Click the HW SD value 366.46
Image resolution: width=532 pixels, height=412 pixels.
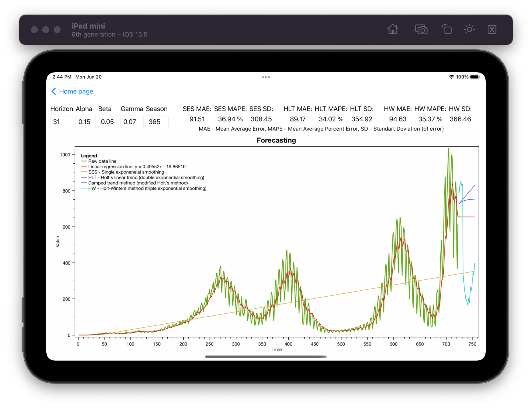pos(460,119)
